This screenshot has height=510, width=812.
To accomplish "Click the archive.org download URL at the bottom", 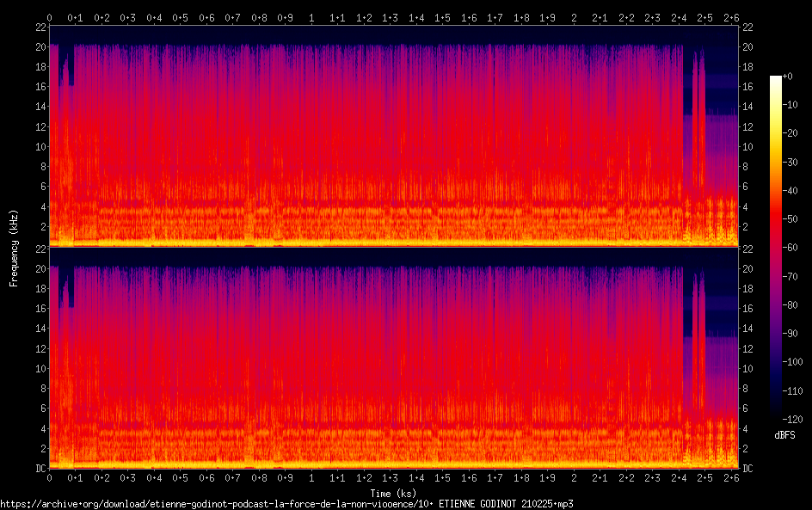I will (x=286, y=504).
